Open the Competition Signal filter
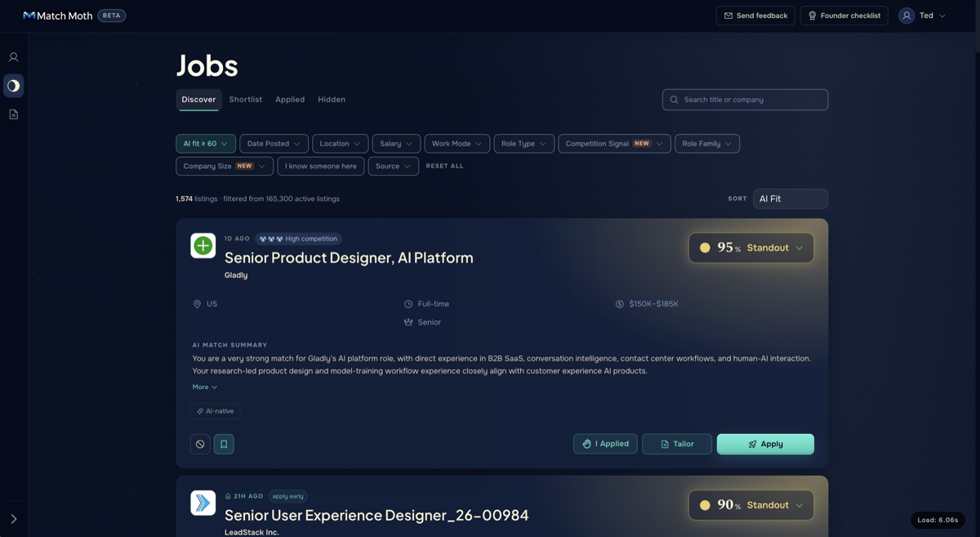980x537 pixels. coord(614,144)
